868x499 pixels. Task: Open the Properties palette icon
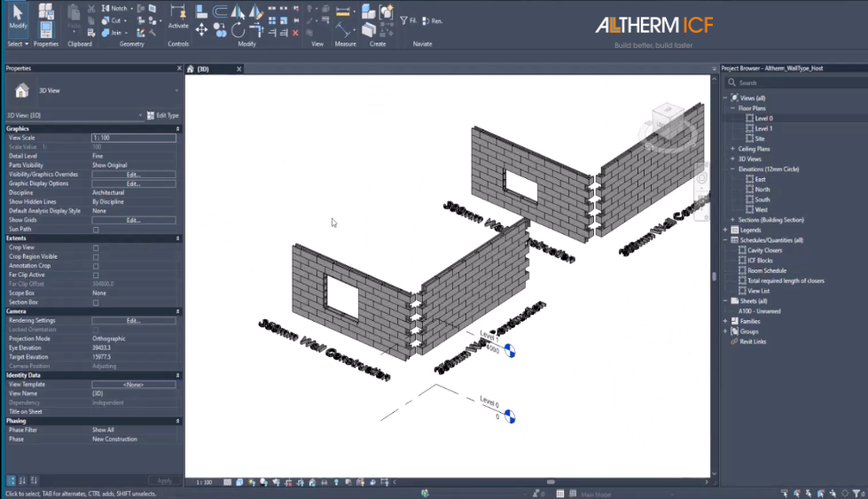[46, 30]
